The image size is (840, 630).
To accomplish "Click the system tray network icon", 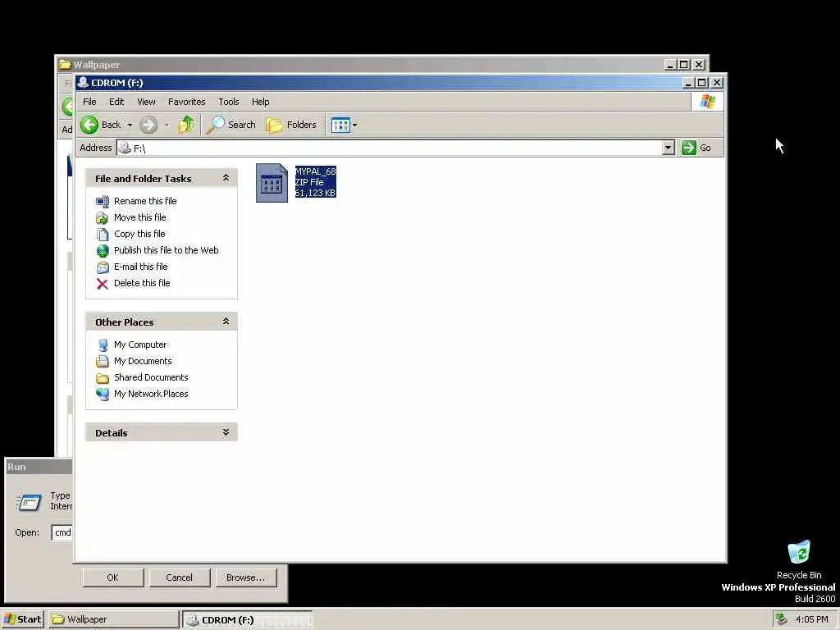I will point(781,619).
